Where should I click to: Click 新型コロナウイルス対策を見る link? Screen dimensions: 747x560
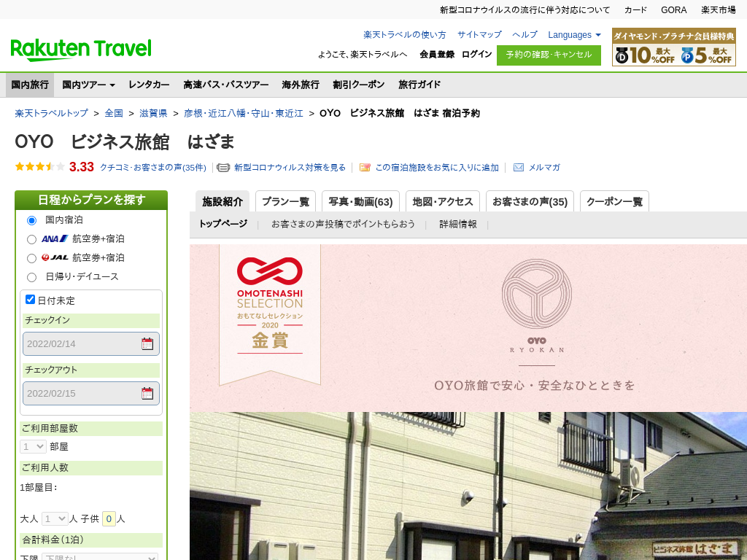point(290,168)
